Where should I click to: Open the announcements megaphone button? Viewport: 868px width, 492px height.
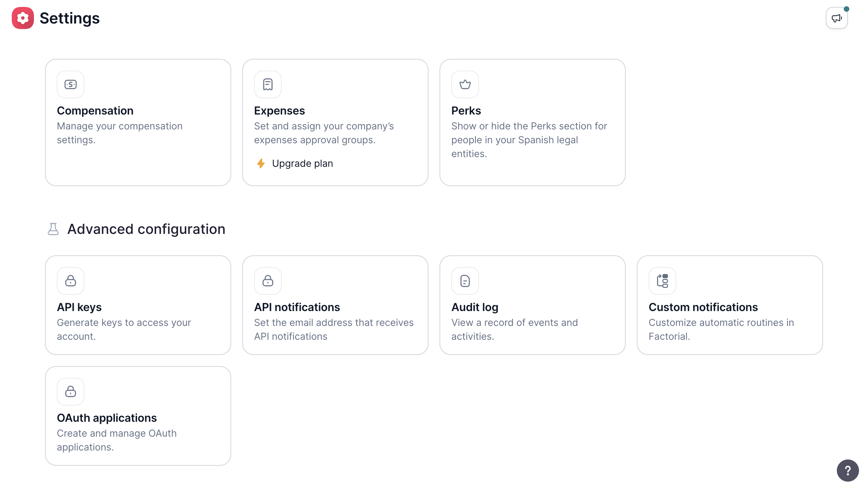(837, 18)
